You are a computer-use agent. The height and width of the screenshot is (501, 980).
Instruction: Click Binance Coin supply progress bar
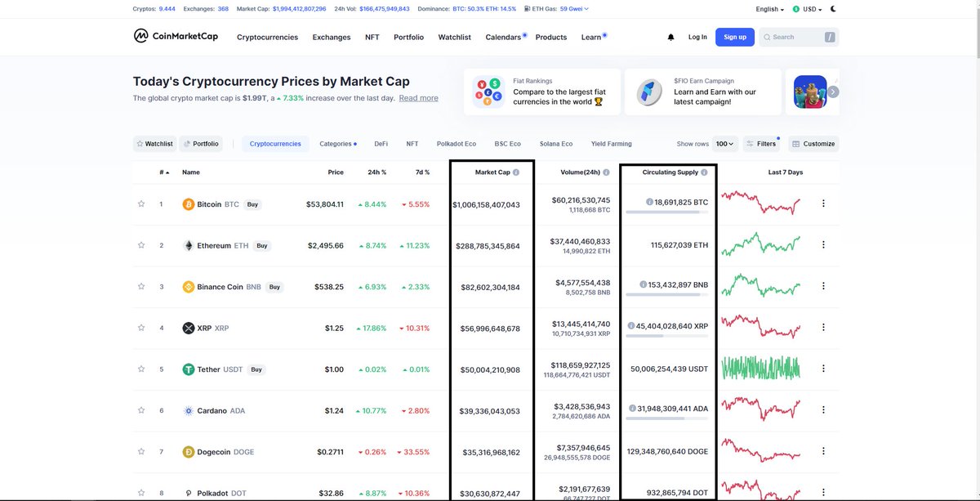[x=667, y=295]
